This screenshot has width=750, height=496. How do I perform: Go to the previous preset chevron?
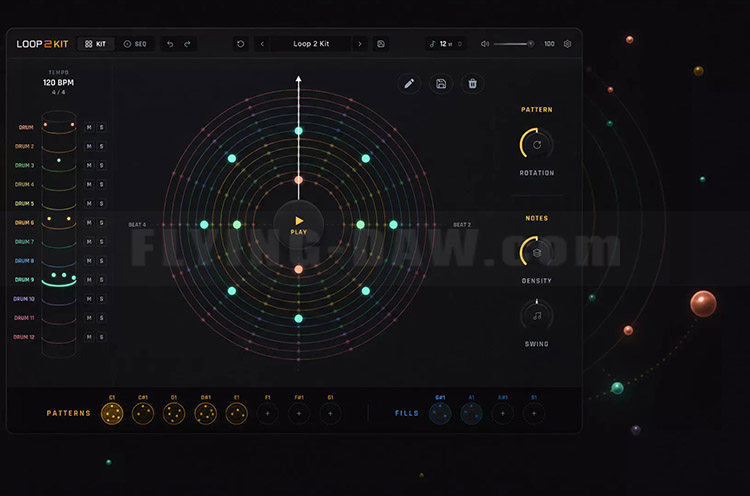pos(262,44)
